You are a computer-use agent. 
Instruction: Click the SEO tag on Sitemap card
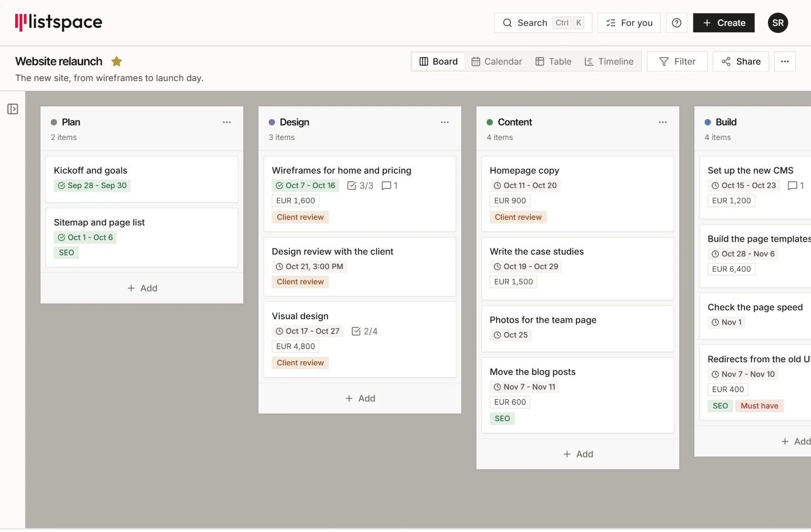point(66,252)
